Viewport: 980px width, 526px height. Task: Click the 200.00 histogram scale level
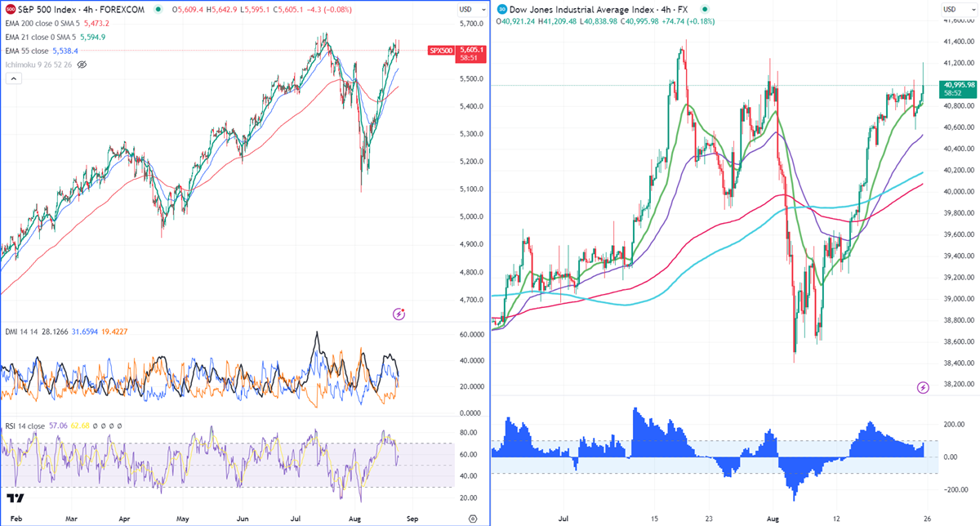coord(954,425)
